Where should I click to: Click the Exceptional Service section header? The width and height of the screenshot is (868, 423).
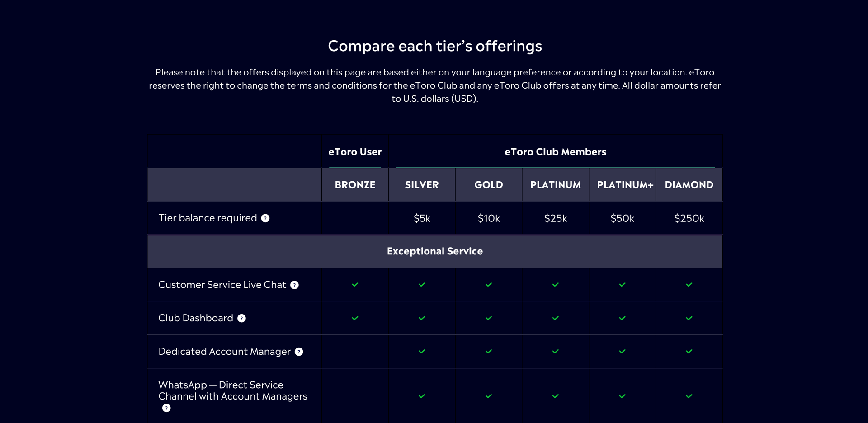coord(435,251)
